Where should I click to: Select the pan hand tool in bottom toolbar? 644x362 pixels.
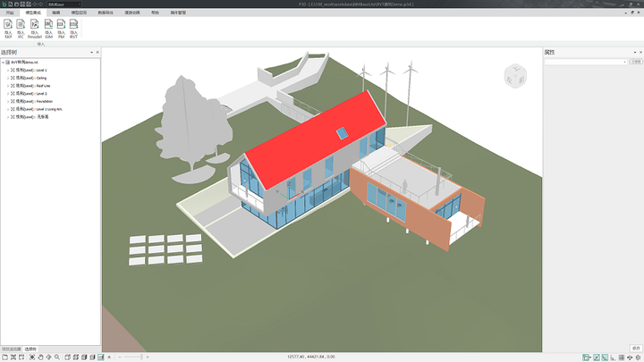click(x=40, y=358)
